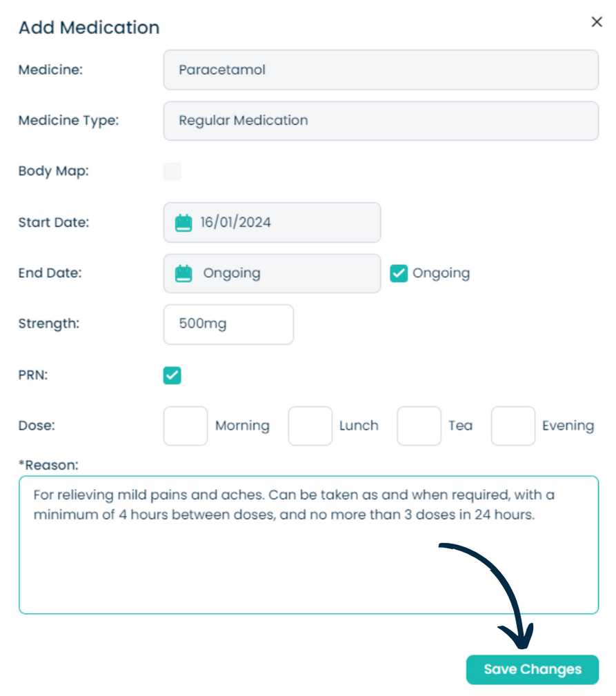Image resolution: width=616 pixels, height=696 pixels.
Task: Select the Morning dose box
Action: click(x=186, y=426)
